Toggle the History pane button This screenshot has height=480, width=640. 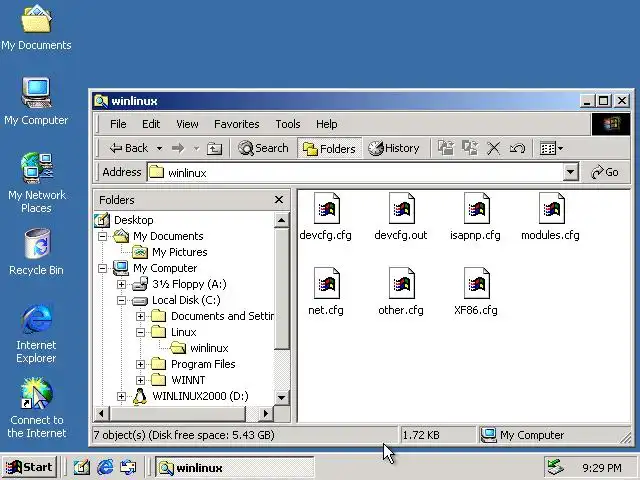[394, 148]
